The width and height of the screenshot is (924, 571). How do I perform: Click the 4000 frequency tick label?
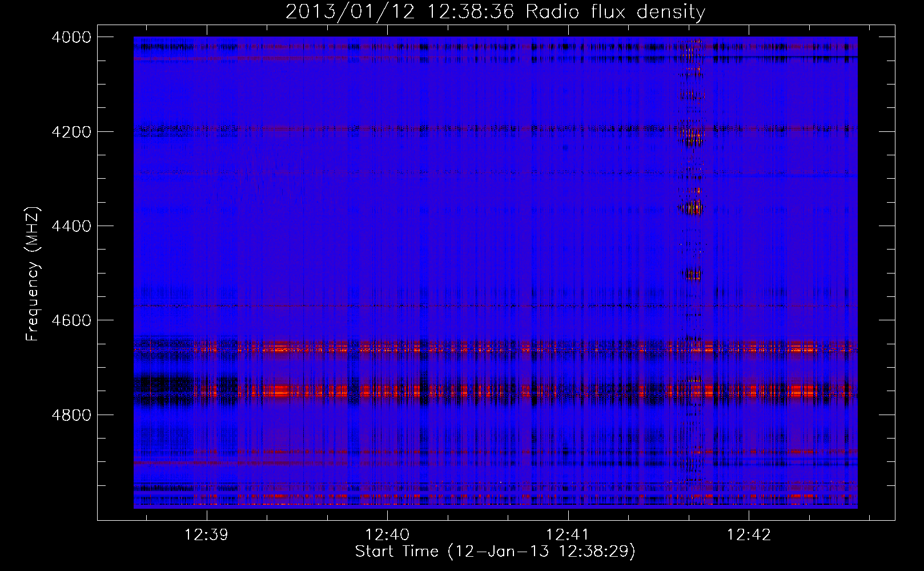[x=71, y=37]
